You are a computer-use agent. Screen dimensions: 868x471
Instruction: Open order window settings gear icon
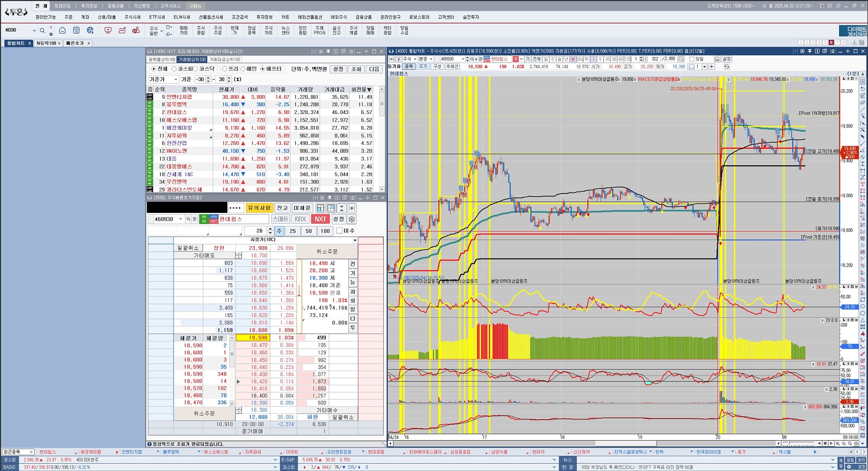[352, 219]
